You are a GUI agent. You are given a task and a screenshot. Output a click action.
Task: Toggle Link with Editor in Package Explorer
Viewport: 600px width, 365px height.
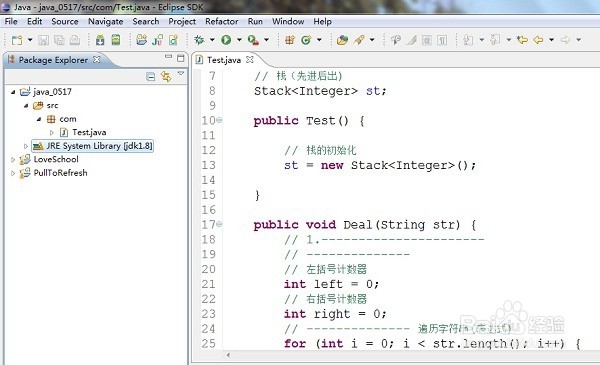coord(166,77)
